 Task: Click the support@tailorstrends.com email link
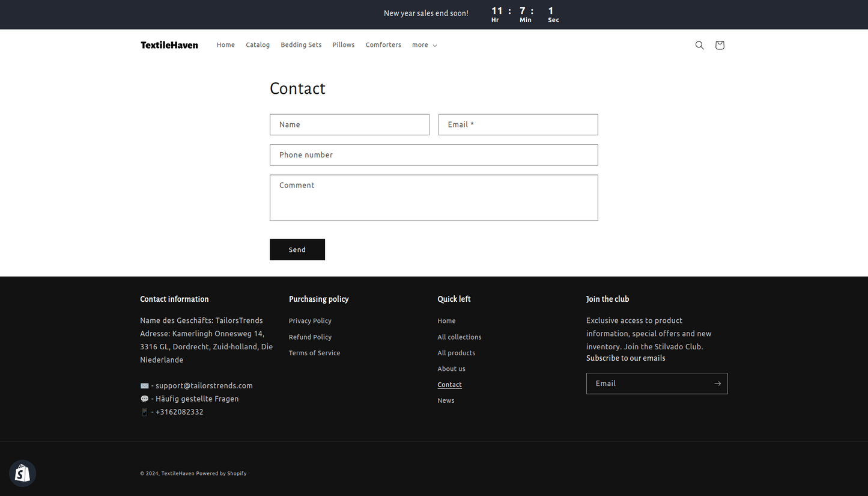click(x=204, y=386)
